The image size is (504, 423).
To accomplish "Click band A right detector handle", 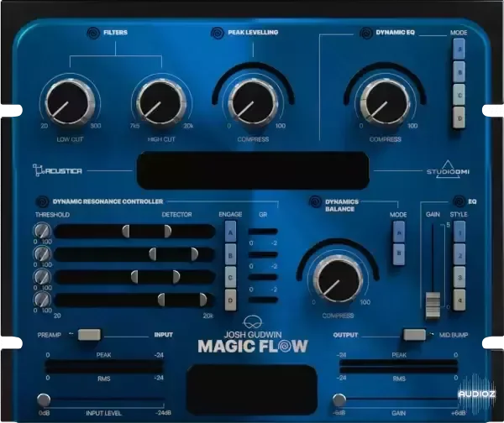I will [167, 232].
